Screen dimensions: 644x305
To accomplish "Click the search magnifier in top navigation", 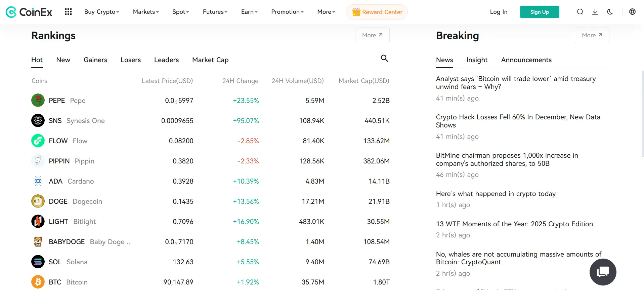I will (580, 12).
